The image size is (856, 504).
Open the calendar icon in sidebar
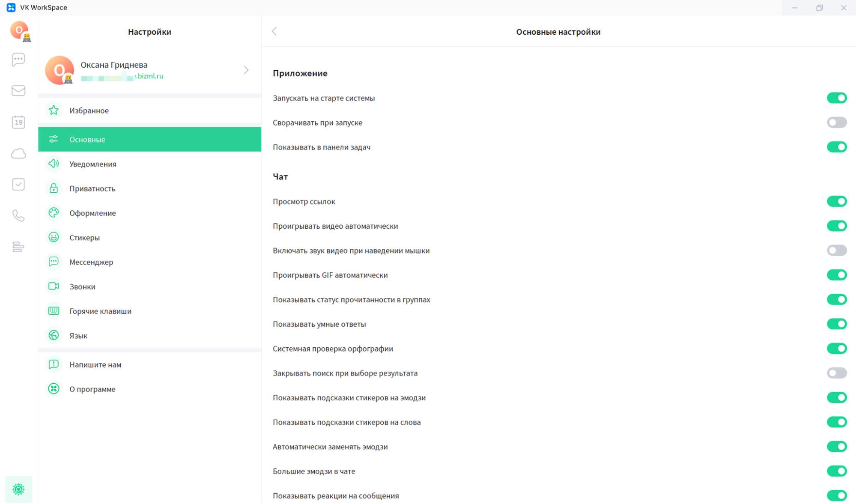pos(18,122)
